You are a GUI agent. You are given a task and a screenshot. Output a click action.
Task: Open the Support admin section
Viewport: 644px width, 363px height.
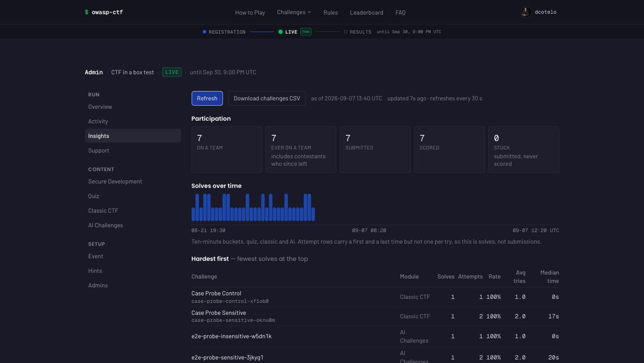click(x=133, y=150)
